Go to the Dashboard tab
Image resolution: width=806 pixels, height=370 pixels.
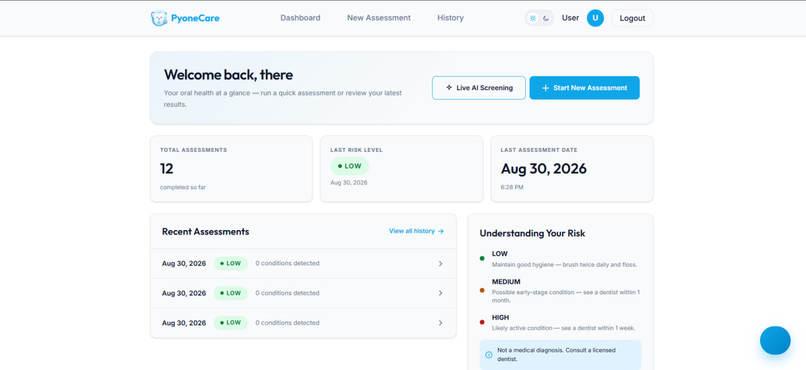point(300,18)
